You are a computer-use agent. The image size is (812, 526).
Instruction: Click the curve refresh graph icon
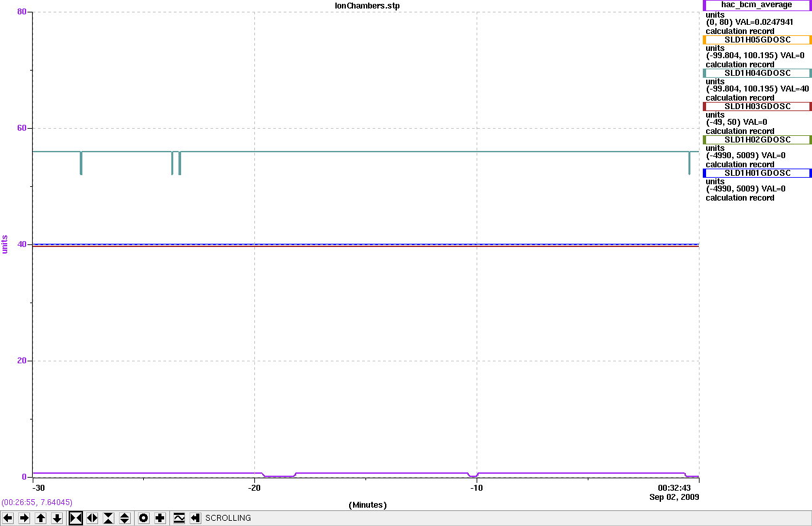tap(179, 518)
